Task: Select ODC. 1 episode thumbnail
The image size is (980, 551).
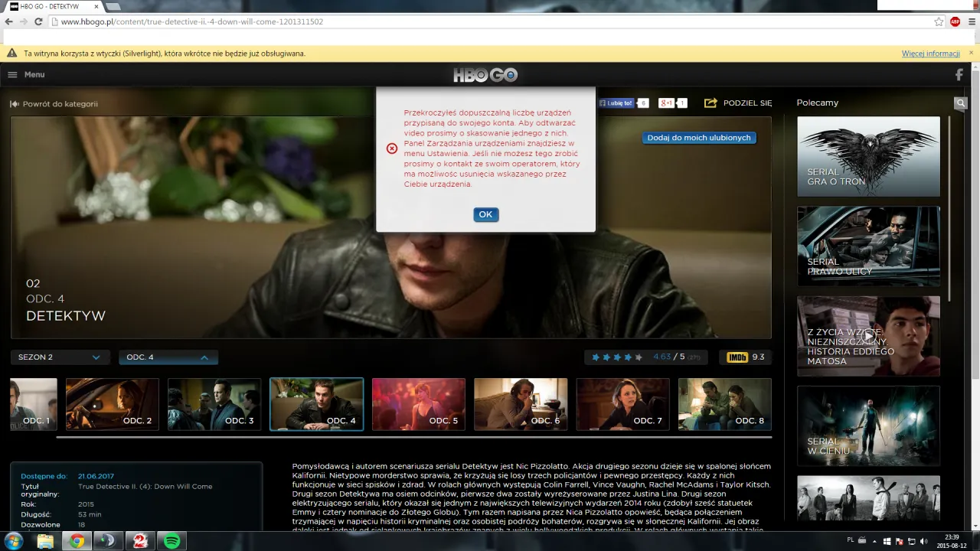Action: (x=33, y=404)
